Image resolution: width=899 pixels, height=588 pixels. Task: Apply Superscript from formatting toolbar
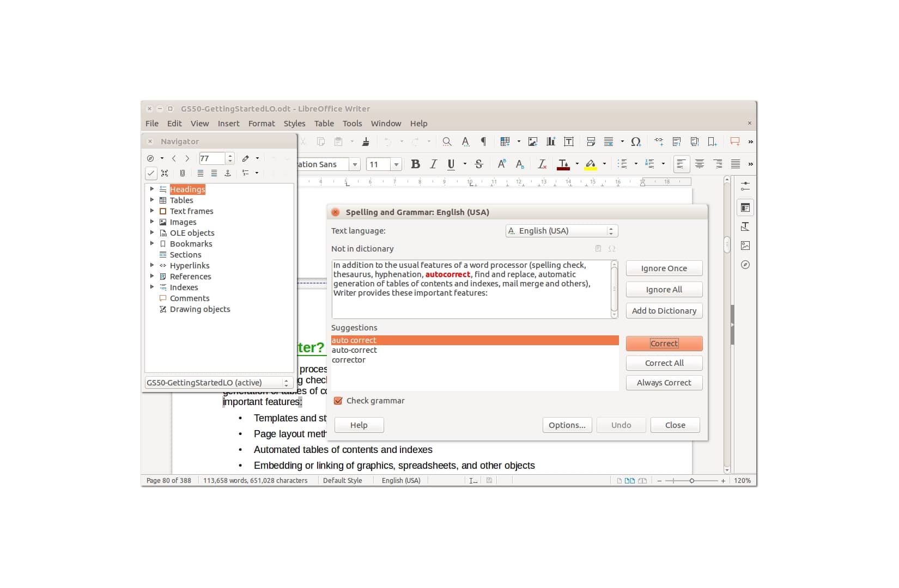[502, 164]
